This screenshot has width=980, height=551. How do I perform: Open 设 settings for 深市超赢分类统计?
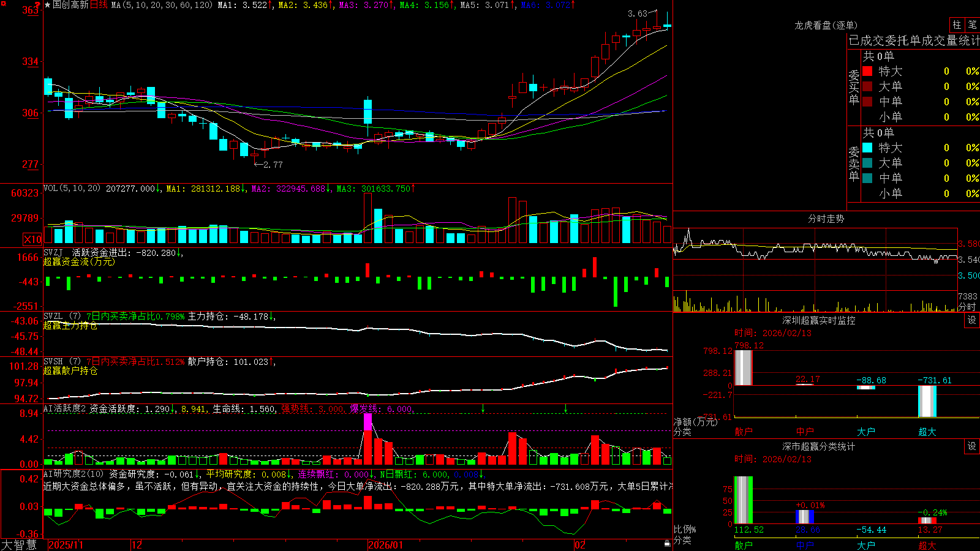coord(972,446)
